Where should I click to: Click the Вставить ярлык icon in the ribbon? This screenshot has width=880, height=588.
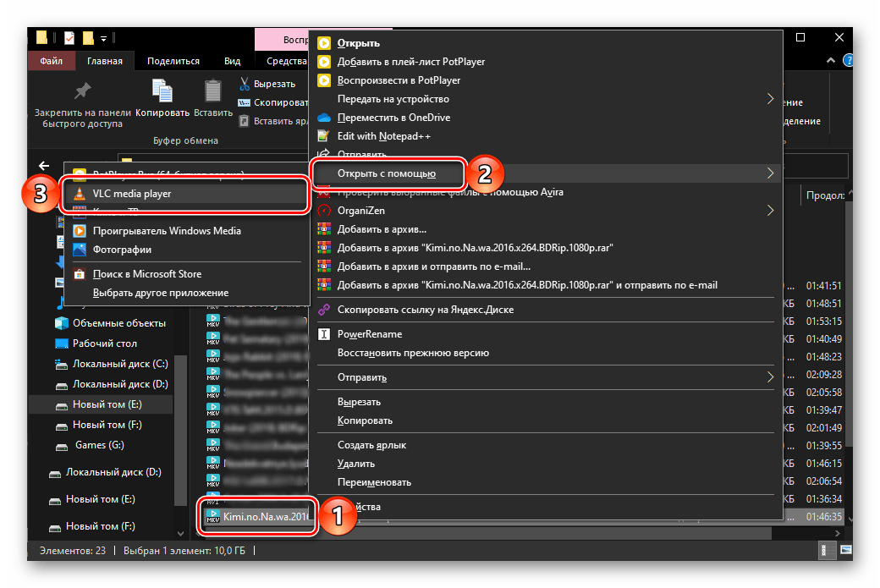pyautogui.click(x=245, y=121)
